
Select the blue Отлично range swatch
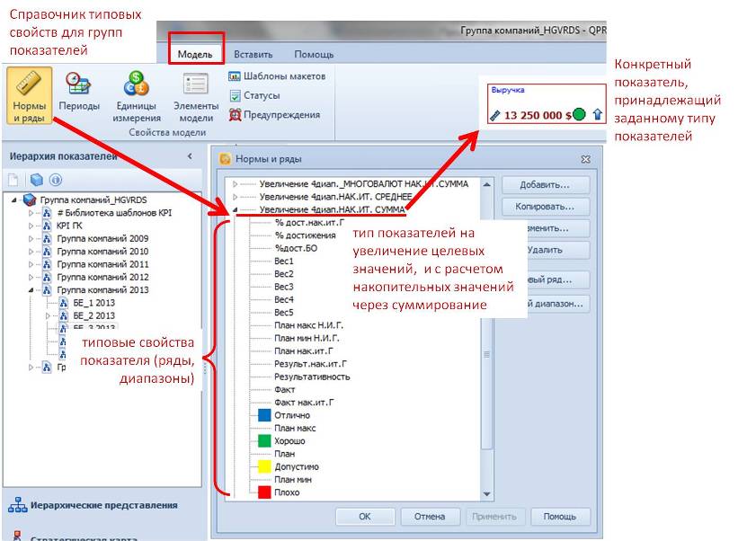pos(263,415)
